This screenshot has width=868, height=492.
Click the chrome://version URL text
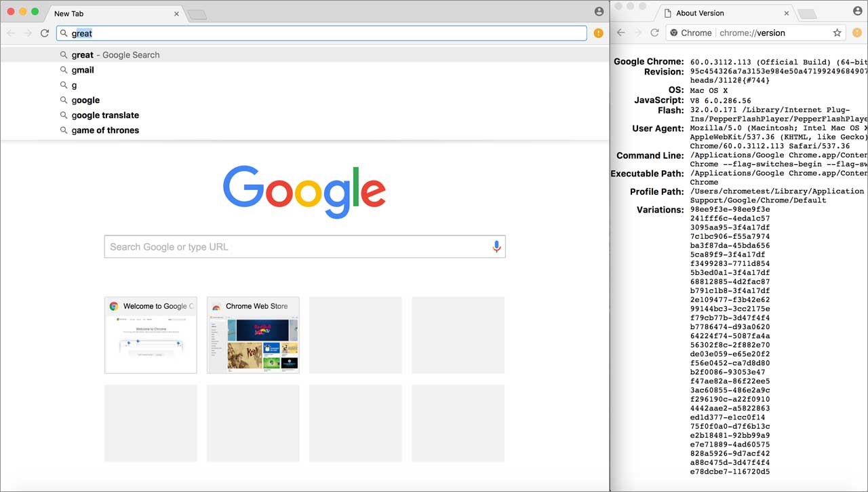[x=752, y=33]
